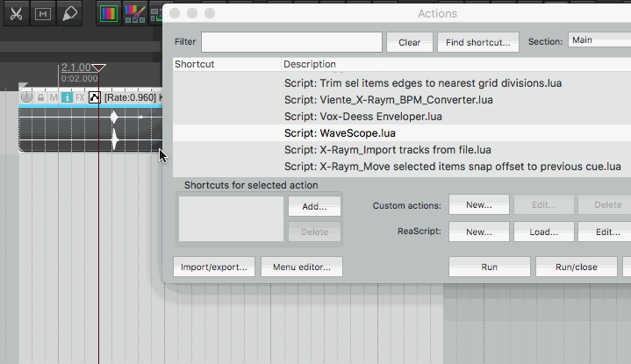Click the Filter text field

click(x=291, y=42)
